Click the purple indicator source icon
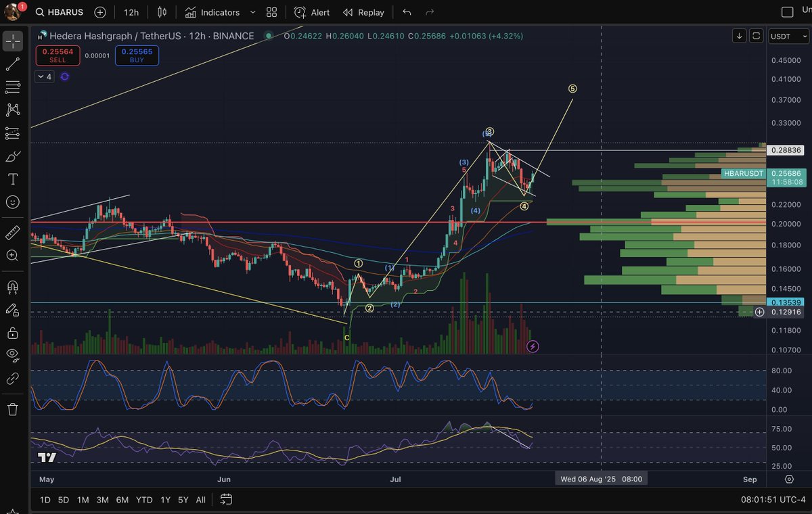Image resolution: width=812 pixels, height=514 pixels. point(64,77)
